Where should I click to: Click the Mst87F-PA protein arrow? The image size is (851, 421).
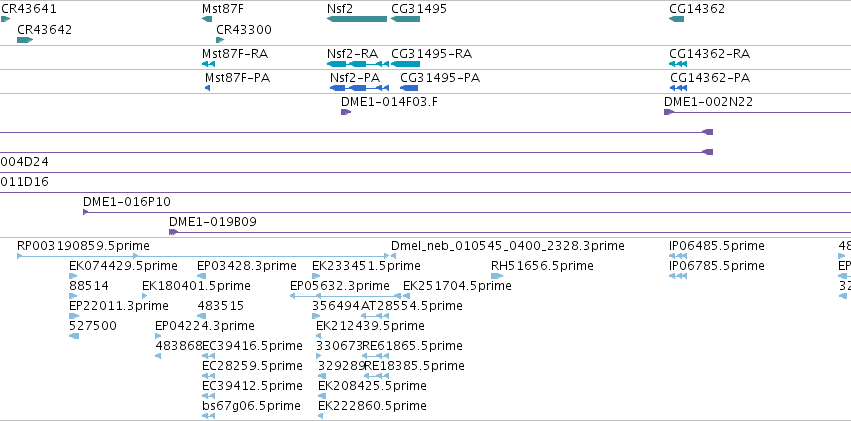207,88
